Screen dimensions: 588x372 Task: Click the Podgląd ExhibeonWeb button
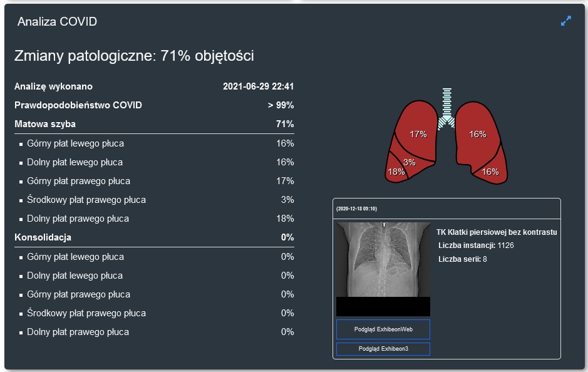pos(383,329)
